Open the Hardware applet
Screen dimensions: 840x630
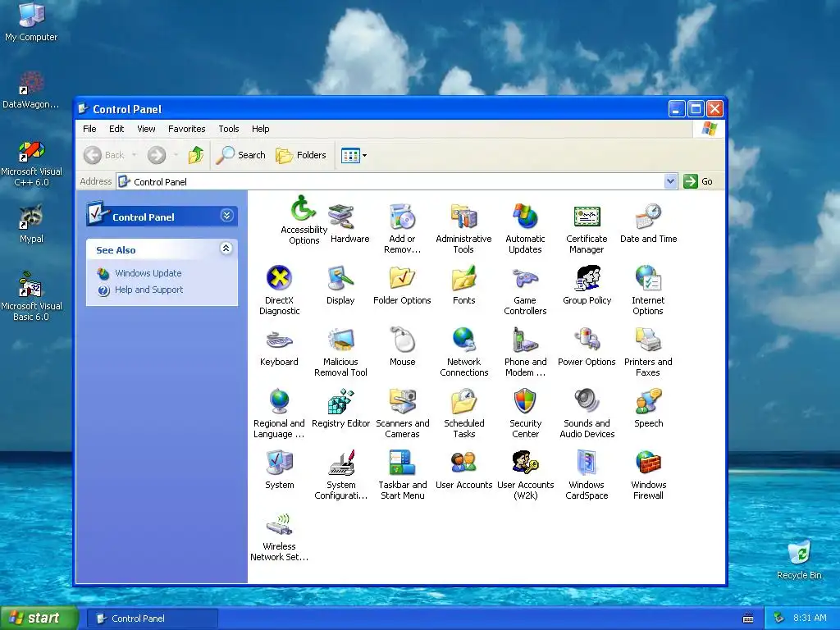[349, 225]
